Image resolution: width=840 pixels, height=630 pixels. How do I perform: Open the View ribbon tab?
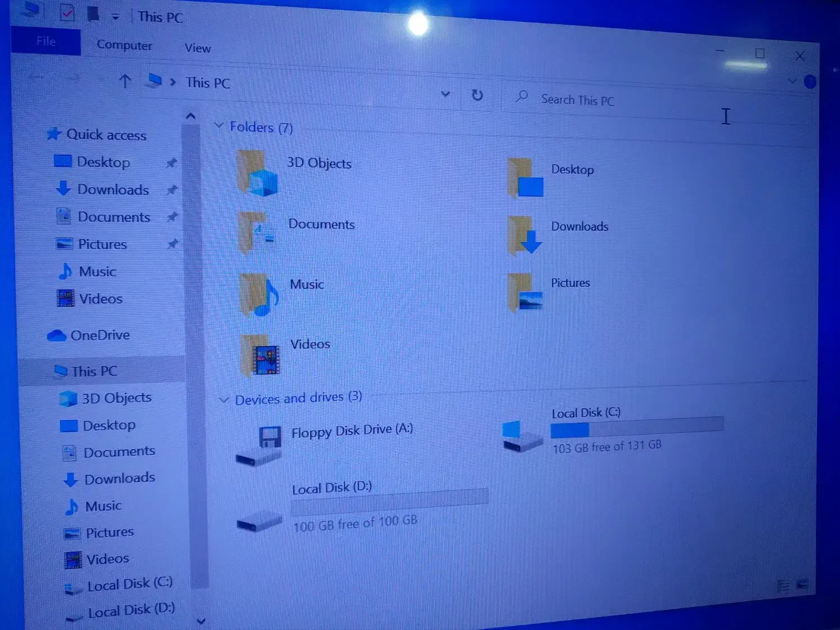198,48
